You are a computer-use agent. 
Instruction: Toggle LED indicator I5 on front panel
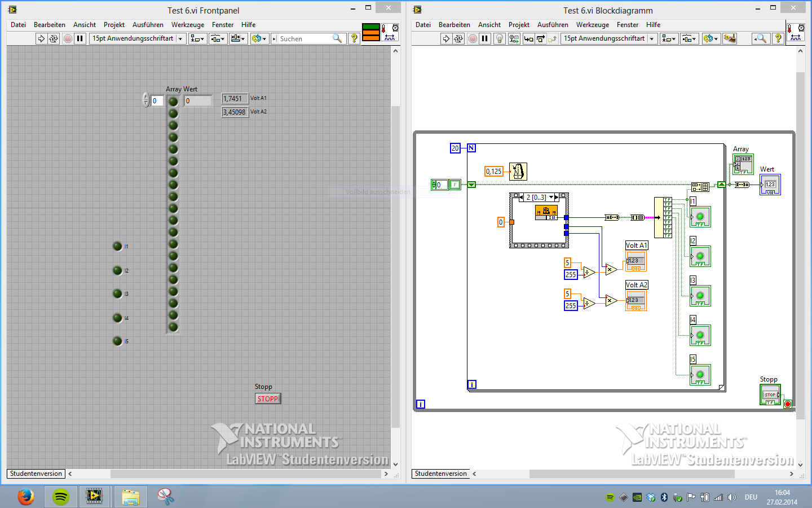(117, 341)
